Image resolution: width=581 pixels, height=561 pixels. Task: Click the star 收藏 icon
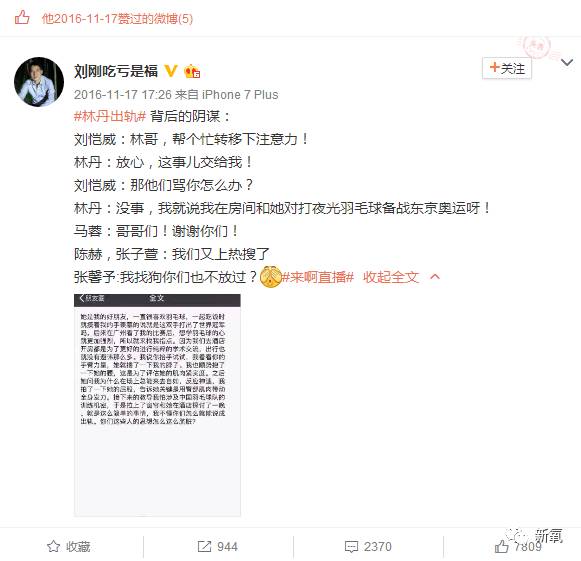coord(54,547)
